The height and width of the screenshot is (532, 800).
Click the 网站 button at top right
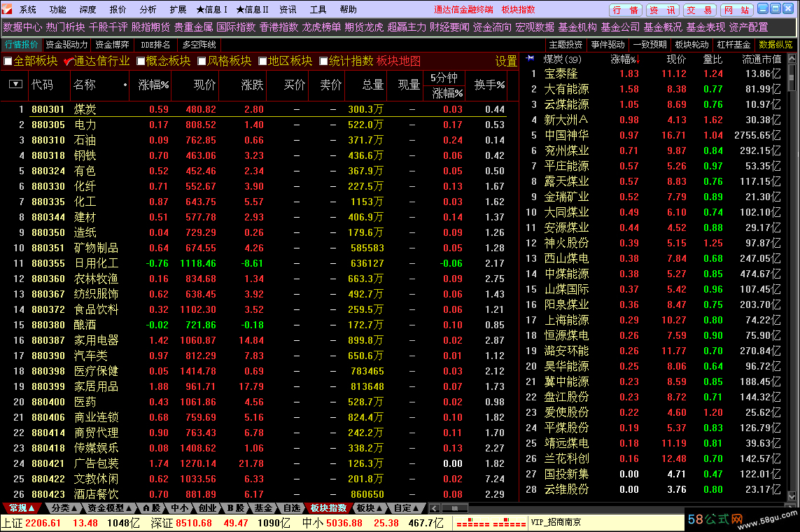[x=737, y=10]
